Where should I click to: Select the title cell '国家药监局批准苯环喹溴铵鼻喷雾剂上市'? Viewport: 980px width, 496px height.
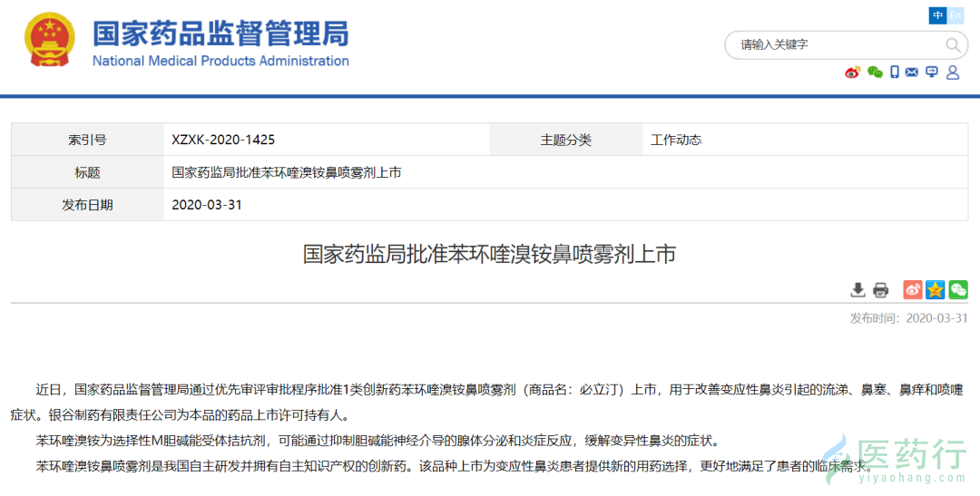(286, 172)
